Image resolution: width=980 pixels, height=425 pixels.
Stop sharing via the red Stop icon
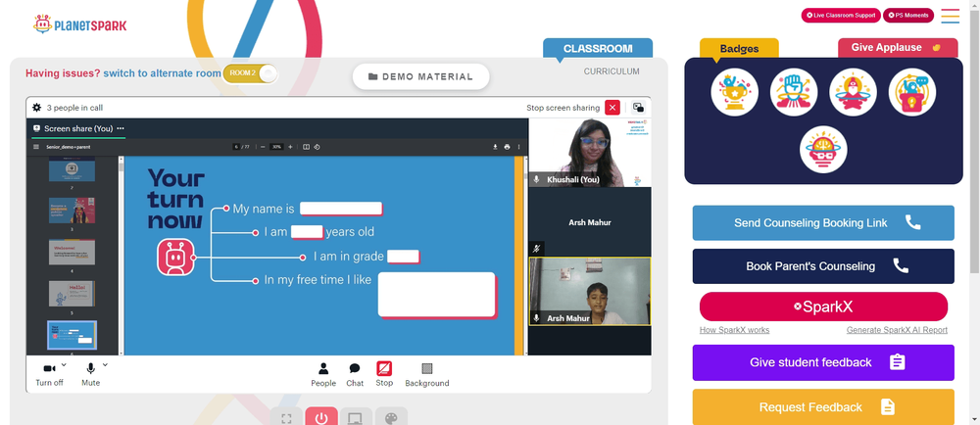coord(384,374)
